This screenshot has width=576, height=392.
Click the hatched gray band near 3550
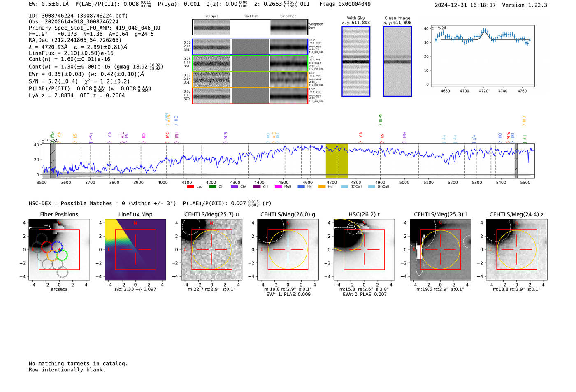coord(53,161)
